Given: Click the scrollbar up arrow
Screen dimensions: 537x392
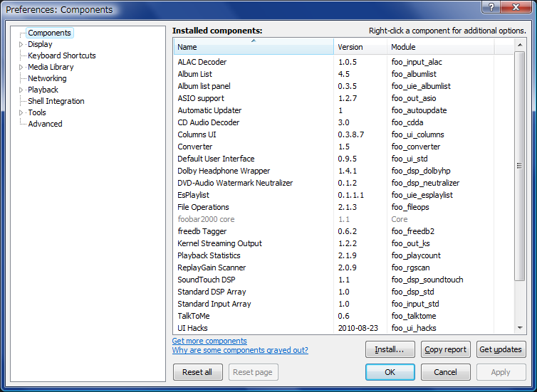Looking at the screenshot, I should 520,45.
